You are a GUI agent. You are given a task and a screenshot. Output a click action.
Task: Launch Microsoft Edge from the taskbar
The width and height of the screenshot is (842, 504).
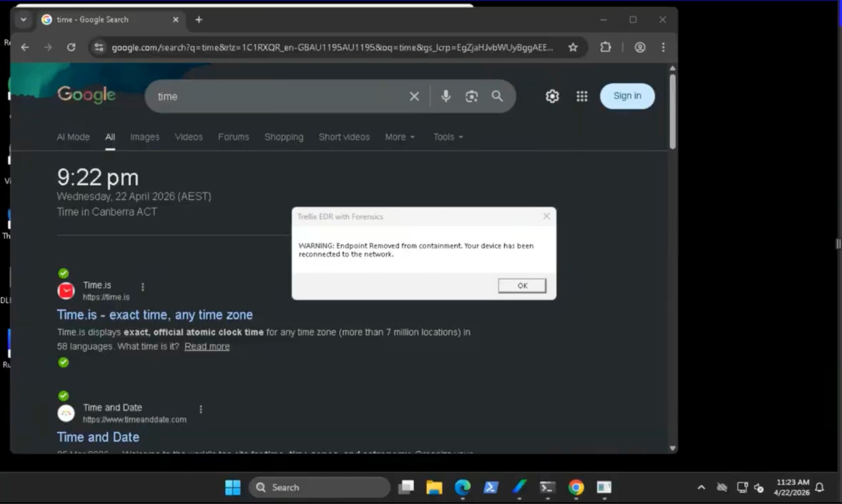click(463, 488)
